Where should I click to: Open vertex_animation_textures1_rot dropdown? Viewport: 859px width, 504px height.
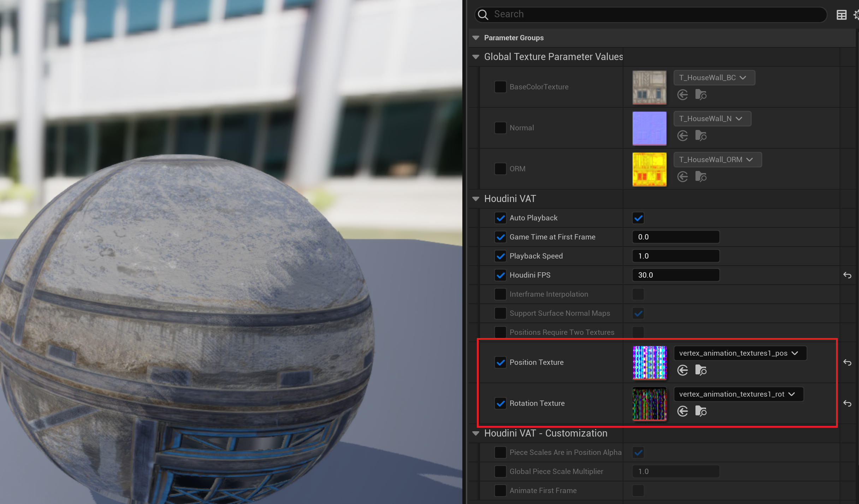pos(739,394)
